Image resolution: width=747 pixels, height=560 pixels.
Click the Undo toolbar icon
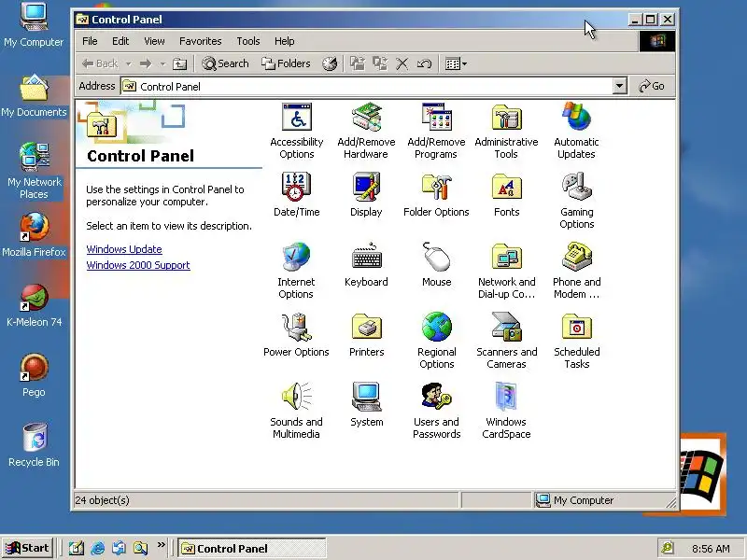(424, 63)
